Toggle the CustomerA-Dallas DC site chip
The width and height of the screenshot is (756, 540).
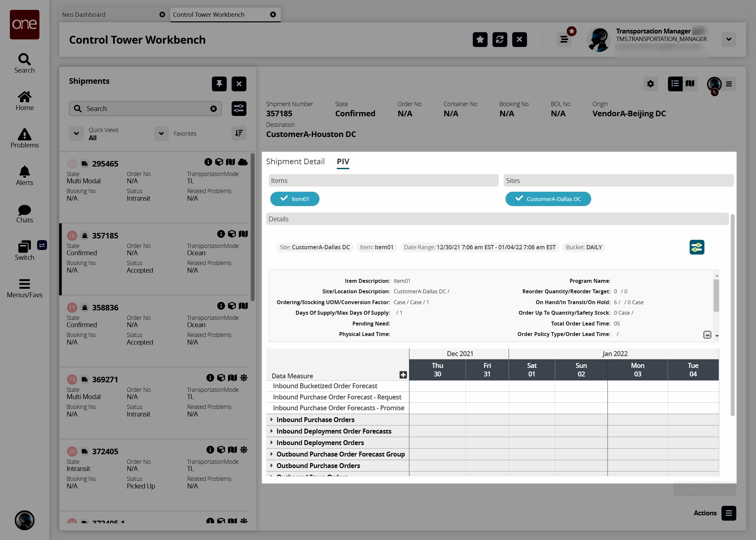pos(548,199)
